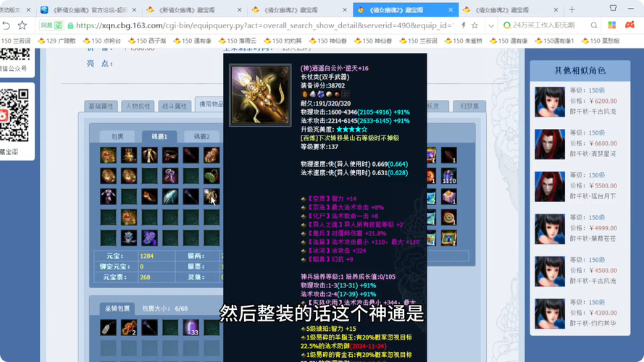
Task: Click the round compass item icon
Action: (x=449, y=217)
